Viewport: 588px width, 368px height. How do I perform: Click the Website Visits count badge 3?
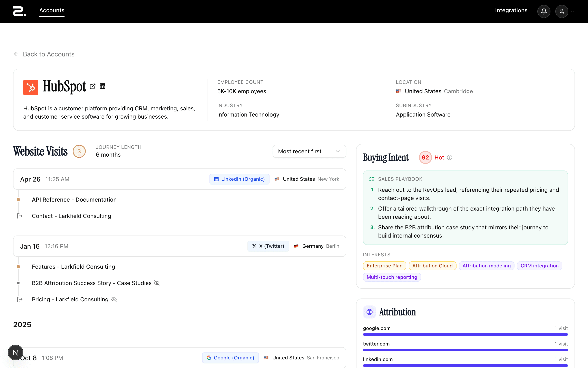coord(79,151)
